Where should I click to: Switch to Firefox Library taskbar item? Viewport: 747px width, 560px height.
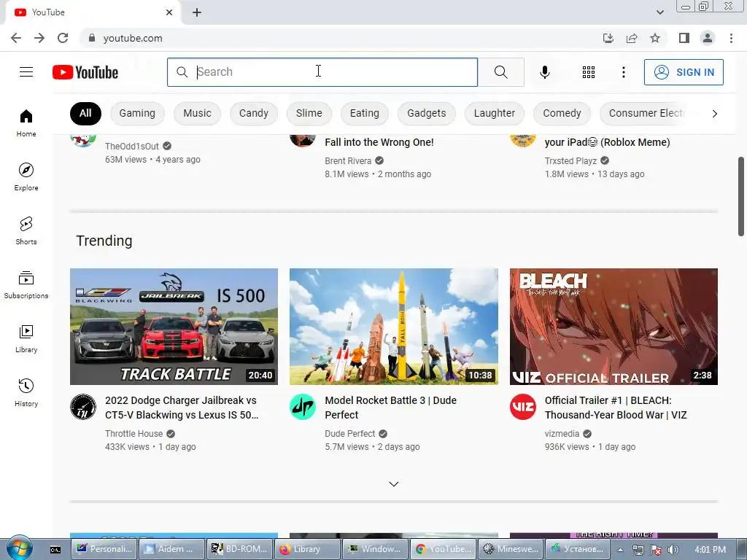pyautogui.click(x=307, y=549)
